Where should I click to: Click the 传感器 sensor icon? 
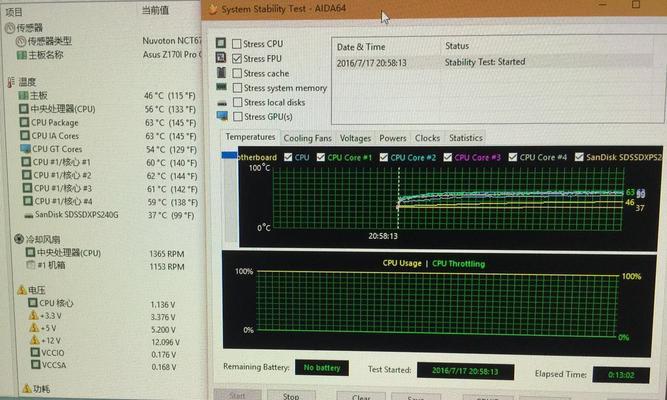(x=10, y=28)
